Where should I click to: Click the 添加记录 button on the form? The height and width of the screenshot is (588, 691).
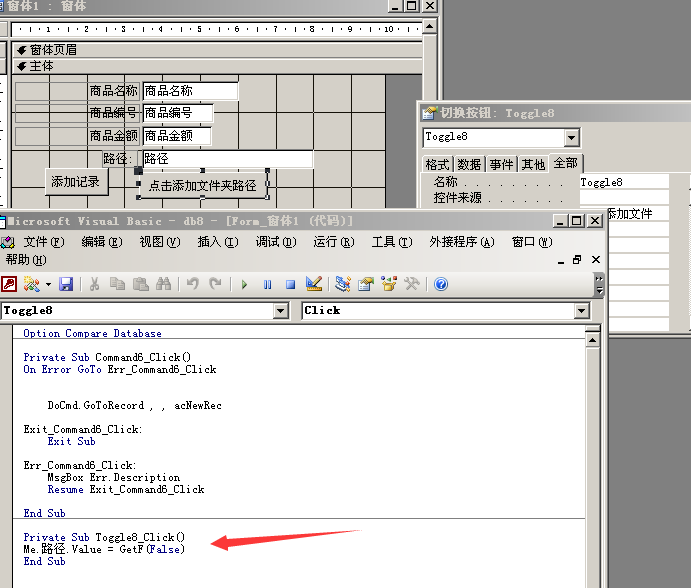[76, 181]
